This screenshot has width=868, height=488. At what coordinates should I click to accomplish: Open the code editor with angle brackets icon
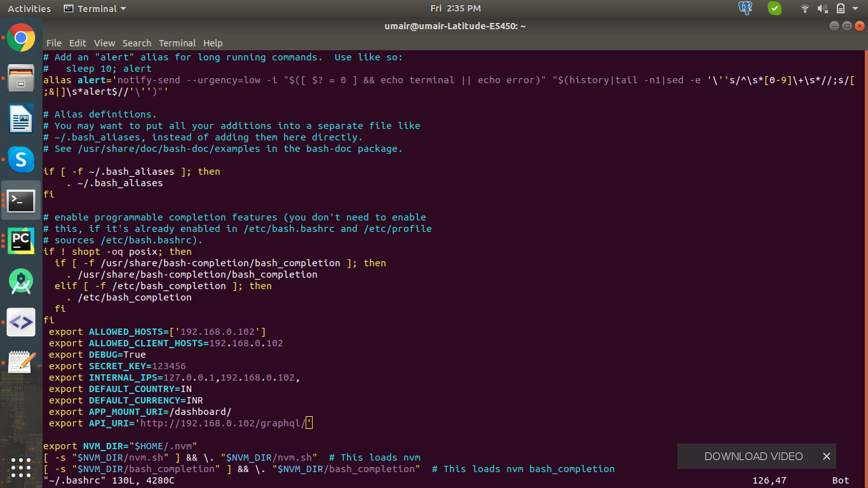(21, 322)
